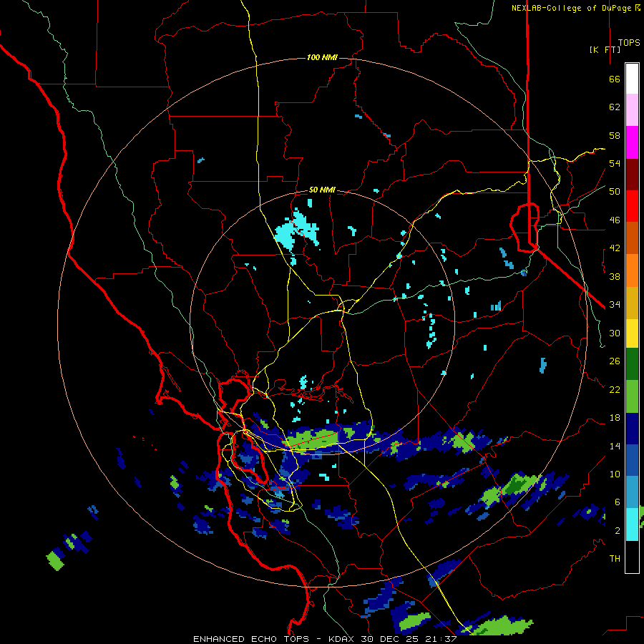644x644 pixels.
Task: Click the ENHANCED ECHO TOPS caption text
Action: click(251, 639)
